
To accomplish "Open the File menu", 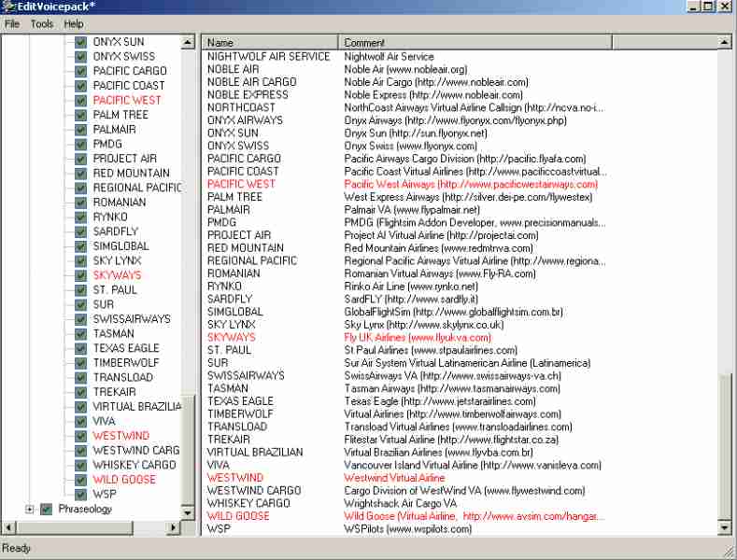I will click(x=12, y=23).
